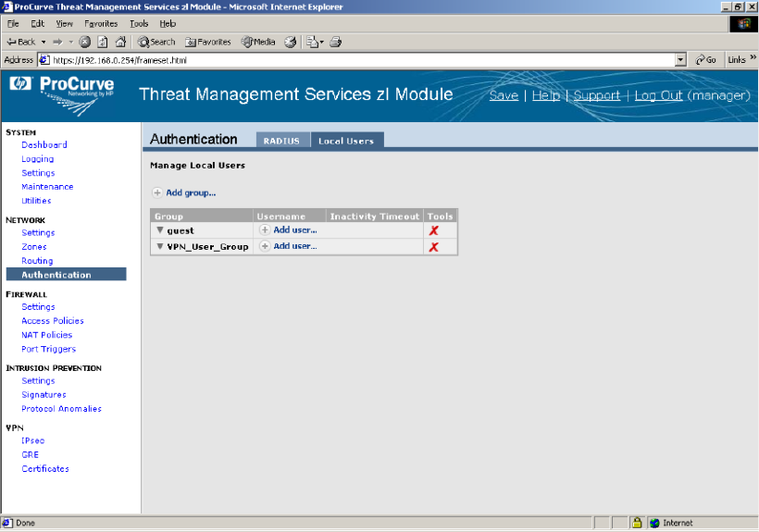This screenshot has width=759, height=532.
Task: Open GRE under VPN
Action: pyautogui.click(x=30, y=455)
